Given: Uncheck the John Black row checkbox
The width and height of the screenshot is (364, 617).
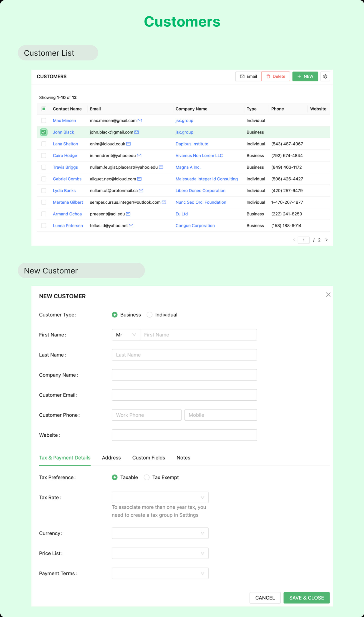Looking at the screenshot, I should pyautogui.click(x=44, y=132).
